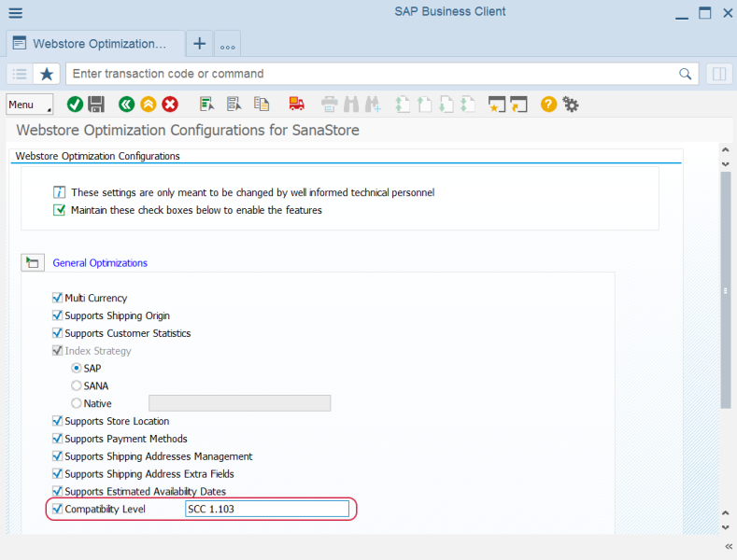Click the favorites star icon

pyautogui.click(x=47, y=74)
